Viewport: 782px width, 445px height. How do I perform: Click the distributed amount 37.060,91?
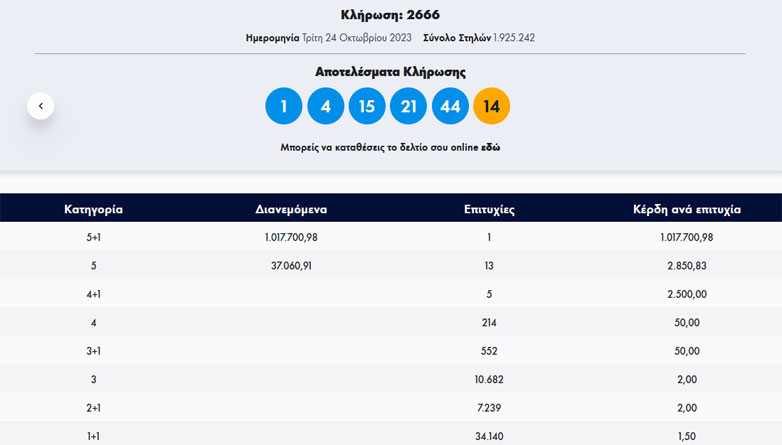[291, 266]
